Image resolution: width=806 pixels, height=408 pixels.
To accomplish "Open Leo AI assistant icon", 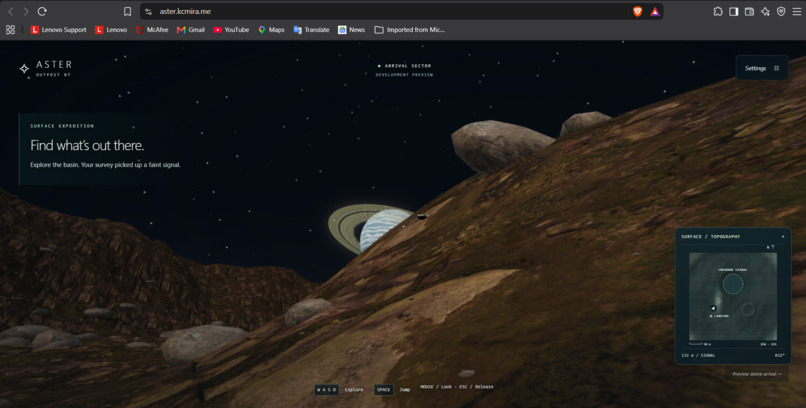I will (x=765, y=11).
